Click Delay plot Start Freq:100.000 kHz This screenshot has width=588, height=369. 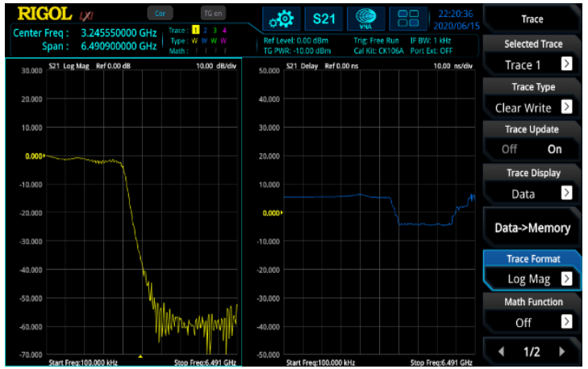(x=321, y=363)
